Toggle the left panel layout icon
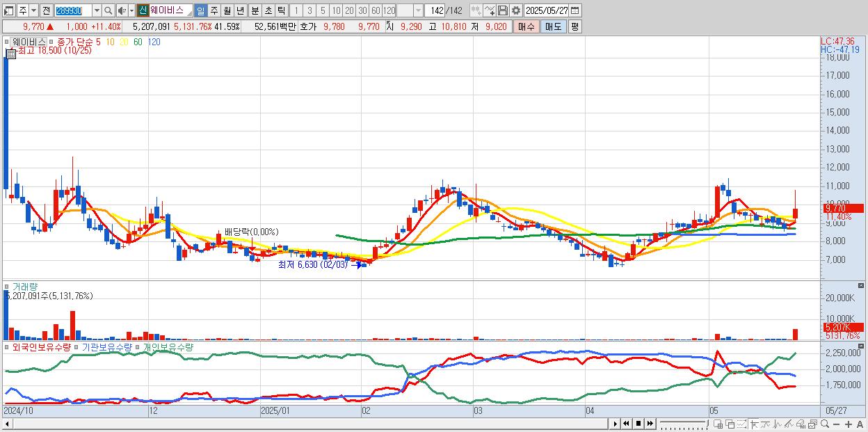The image size is (868, 432). pyautogui.click(x=9, y=10)
